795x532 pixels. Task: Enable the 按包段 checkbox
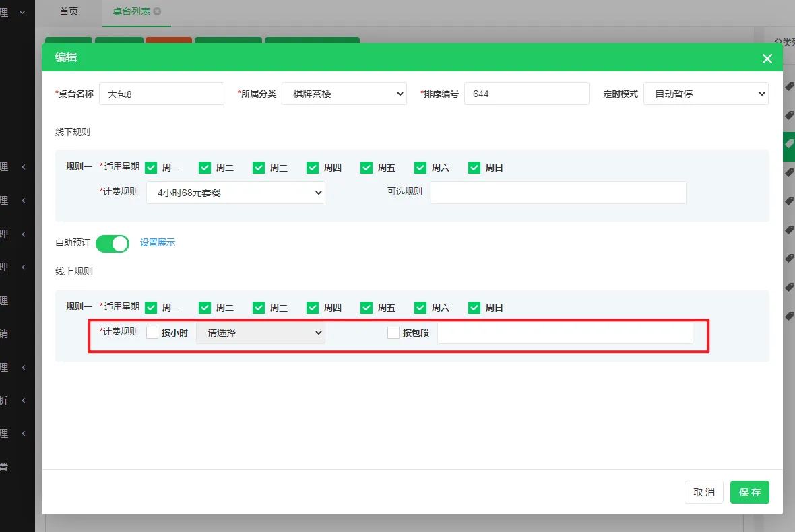tap(393, 333)
